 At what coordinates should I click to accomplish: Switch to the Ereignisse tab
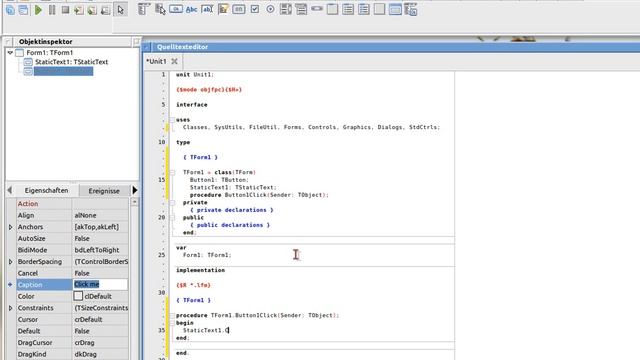tap(104, 191)
